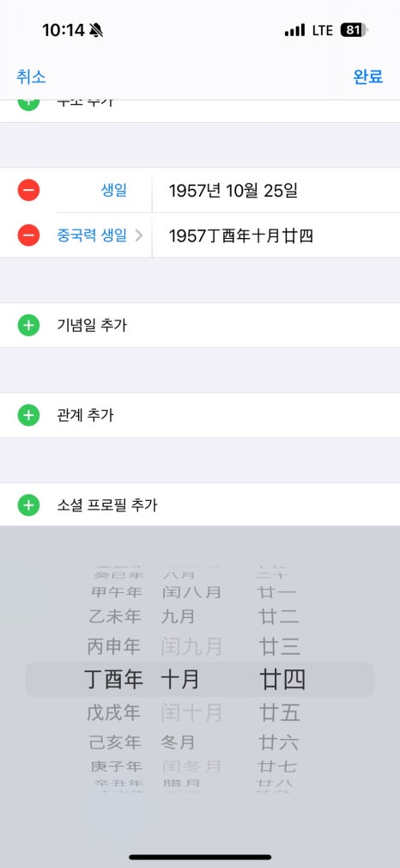Choose 九月 in the month wheel

178,616
